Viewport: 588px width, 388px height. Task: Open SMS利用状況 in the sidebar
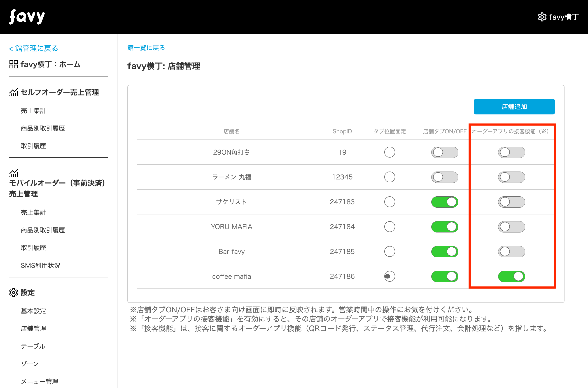point(41,265)
